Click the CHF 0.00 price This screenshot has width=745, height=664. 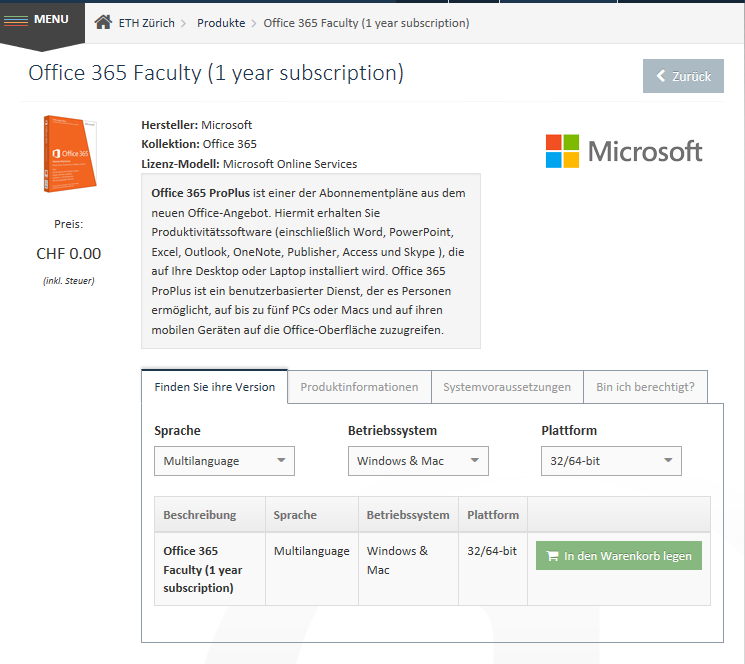tap(68, 254)
